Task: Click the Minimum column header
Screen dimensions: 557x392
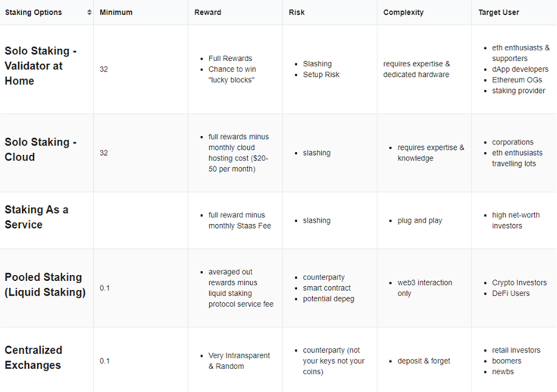Action: 116,12
